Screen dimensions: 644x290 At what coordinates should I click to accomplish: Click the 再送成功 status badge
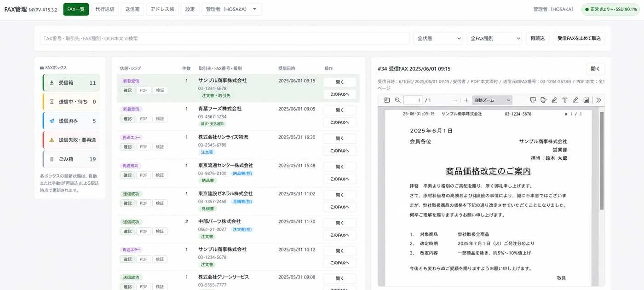[130, 165]
